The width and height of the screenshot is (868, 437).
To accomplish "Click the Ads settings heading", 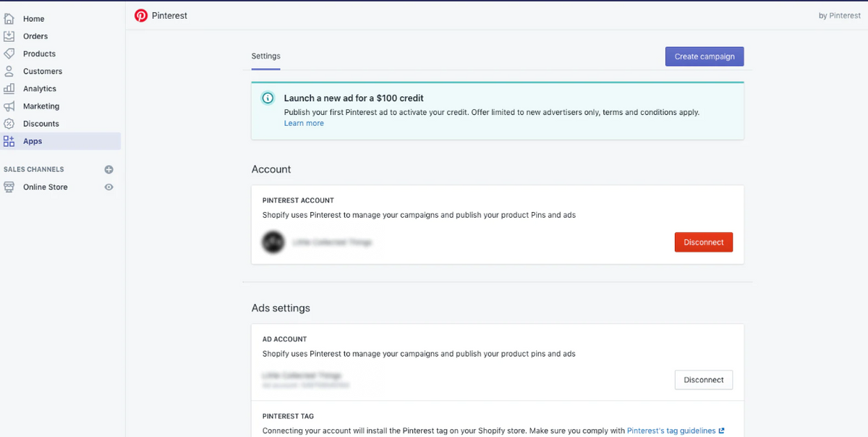I will [281, 308].
